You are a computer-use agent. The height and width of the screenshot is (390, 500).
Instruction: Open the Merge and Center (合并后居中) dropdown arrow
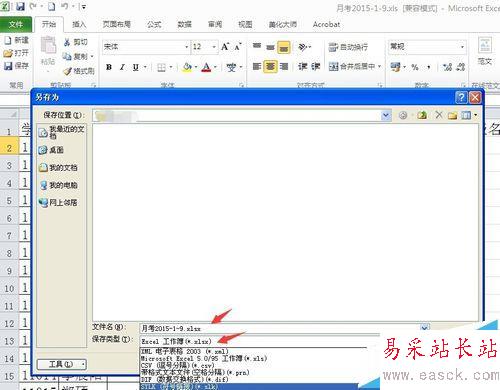coord(379,67)
